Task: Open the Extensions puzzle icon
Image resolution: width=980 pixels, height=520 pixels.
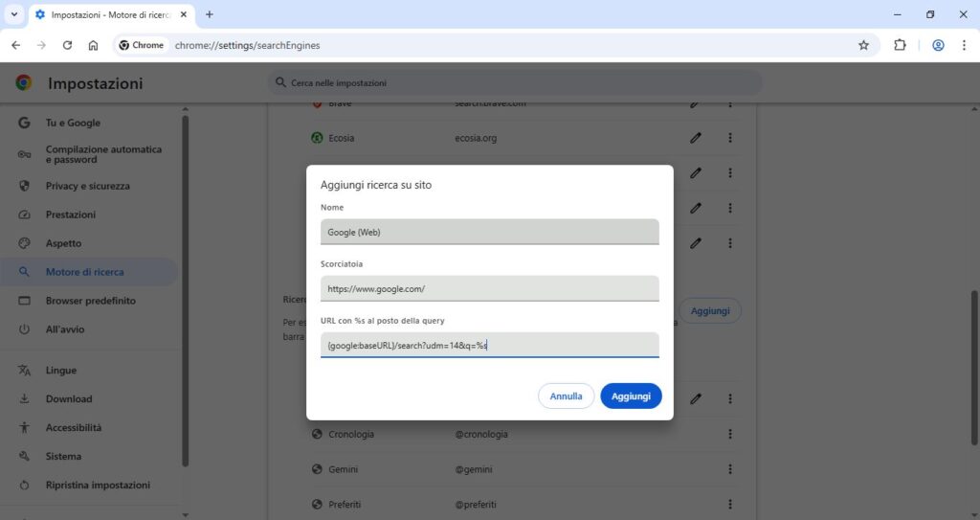Action: click(900, 45)
